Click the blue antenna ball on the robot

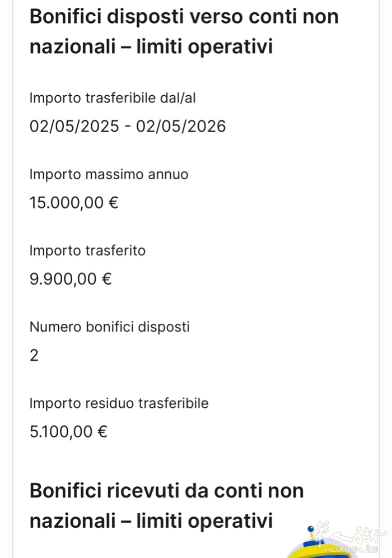tap(311, 528)
